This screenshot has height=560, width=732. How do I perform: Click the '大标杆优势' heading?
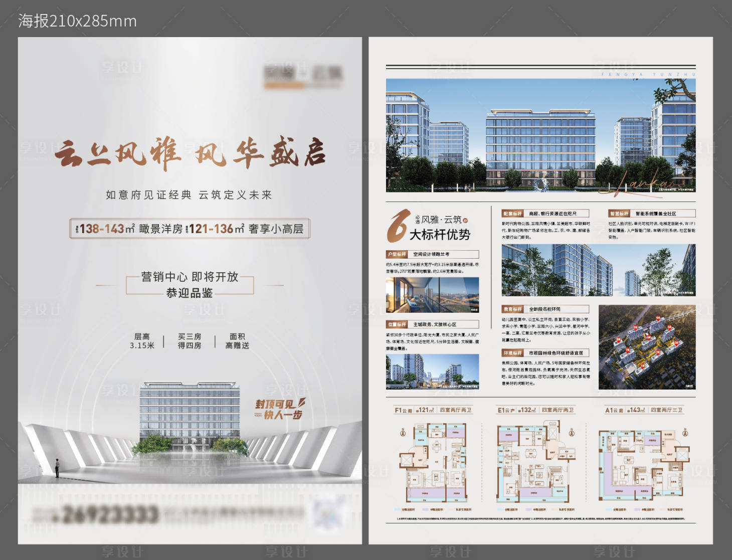click(x=440, y=235)
